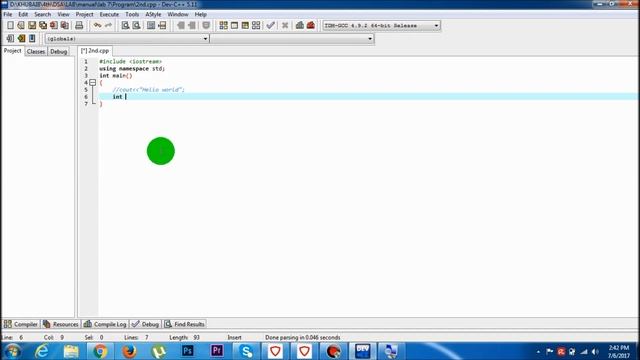This screenshot has width=640, height=360.
Task: Unindent the selection via toolbar icon
Action: tap(191, 25)
